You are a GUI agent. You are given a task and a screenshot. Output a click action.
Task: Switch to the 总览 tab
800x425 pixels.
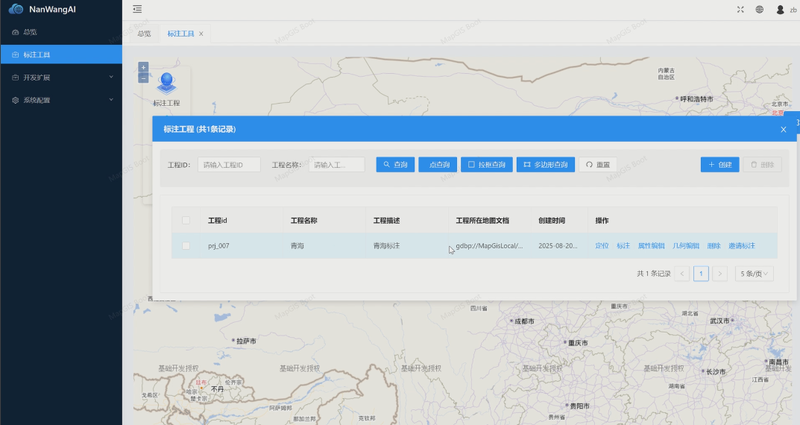pyautogui.click(x=144, y=34)
